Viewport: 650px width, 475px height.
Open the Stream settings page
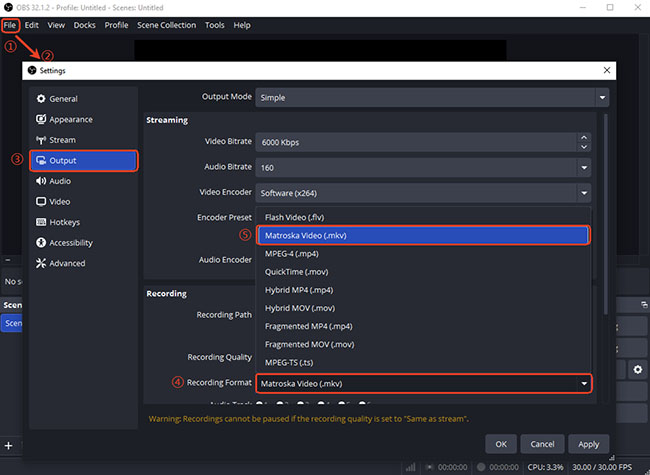coord(83,140)
